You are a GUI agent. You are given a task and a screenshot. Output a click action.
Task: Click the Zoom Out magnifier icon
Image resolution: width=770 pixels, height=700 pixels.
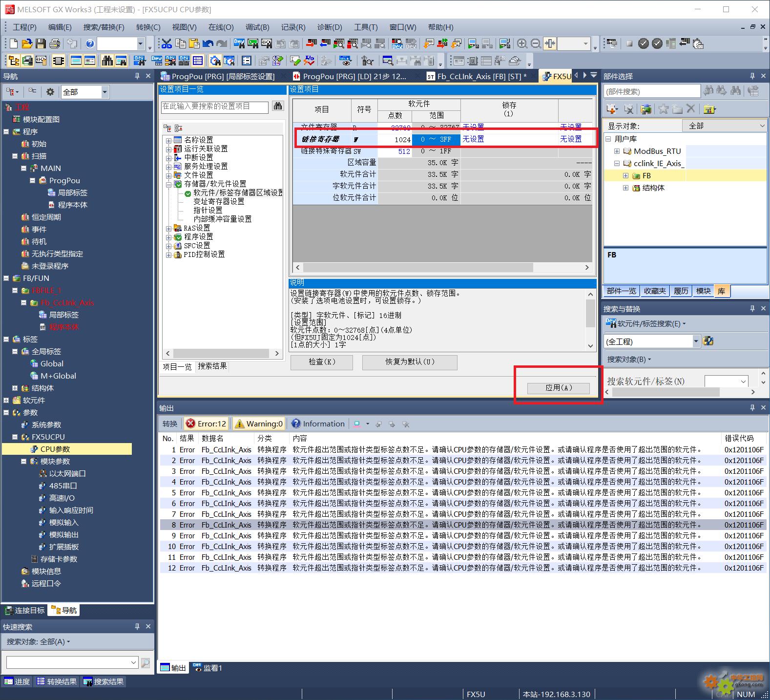[536, 44]
